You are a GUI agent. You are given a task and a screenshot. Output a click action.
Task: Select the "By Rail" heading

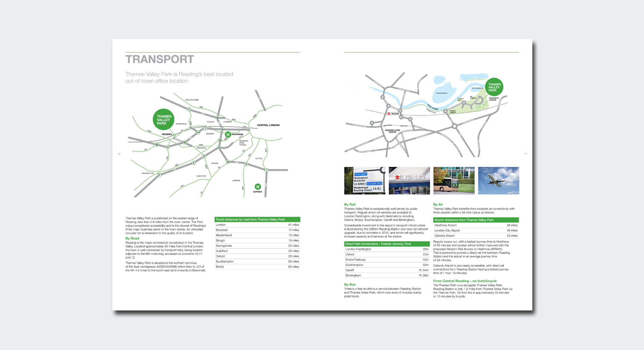(350, 204)
